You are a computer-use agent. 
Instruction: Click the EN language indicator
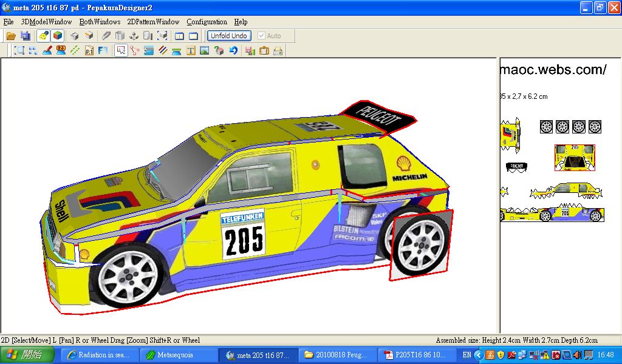pyautogui.click(x=467, y=355)
